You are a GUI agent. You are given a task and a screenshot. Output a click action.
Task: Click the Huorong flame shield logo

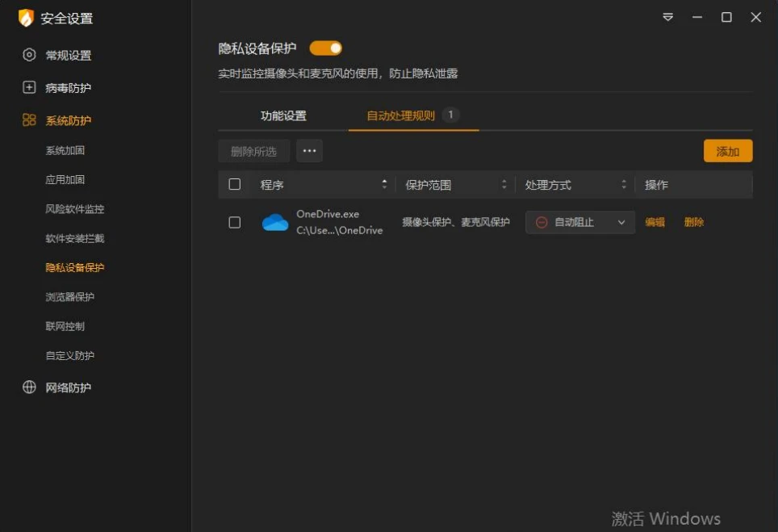(x=26, y=18)
